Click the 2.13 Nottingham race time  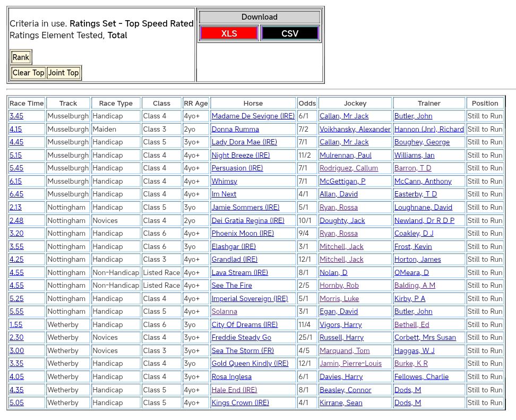[16, 208]
